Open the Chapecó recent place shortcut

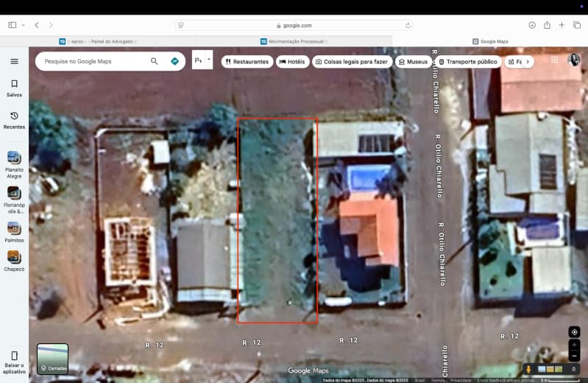tap(14, 261)
